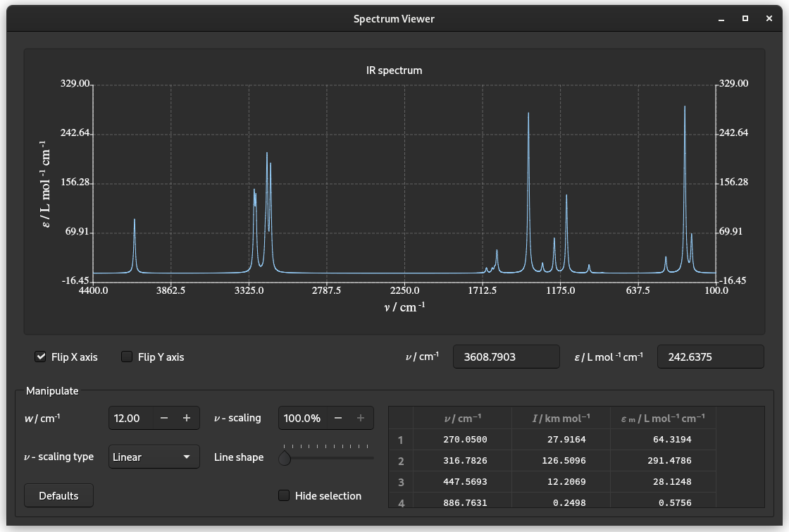Screen dimensions: 789x532
Task: Check the Hide selection option
Action: (x=284, y=496)
